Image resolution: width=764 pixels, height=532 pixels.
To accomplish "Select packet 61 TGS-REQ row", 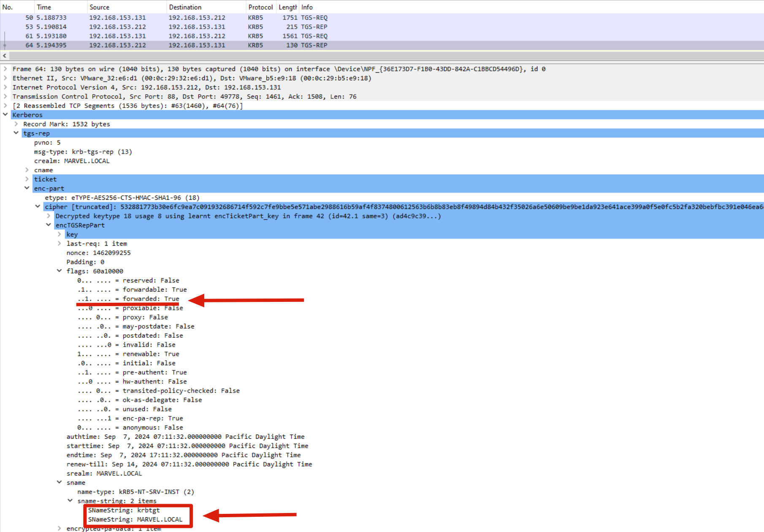I will (x=169, y=36).
